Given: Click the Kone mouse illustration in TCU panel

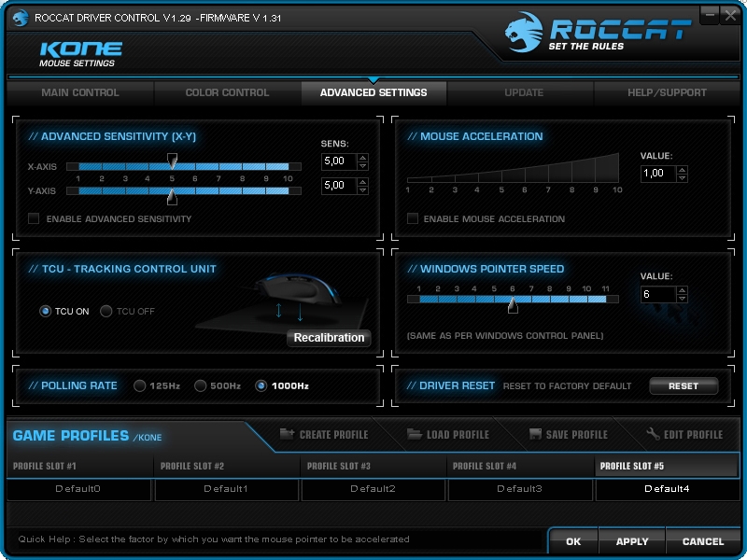Looking at the screenshot, I should pyautogui.click(x=298, y=288).
